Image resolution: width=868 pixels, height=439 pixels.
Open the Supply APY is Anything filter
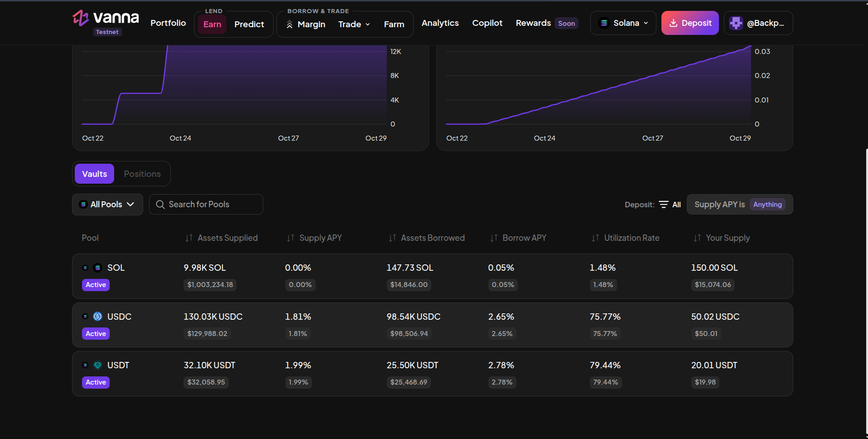[x=740, y=205]
